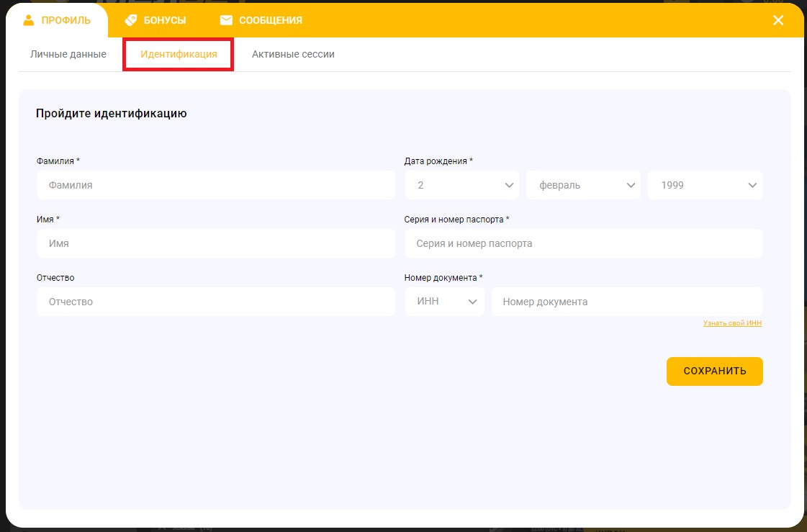Click the bonuses tag icon

click(x=131, y=20)
